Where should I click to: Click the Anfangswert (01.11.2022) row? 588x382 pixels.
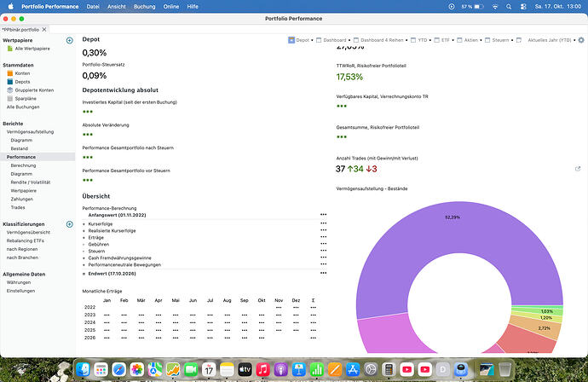(205, 215)
